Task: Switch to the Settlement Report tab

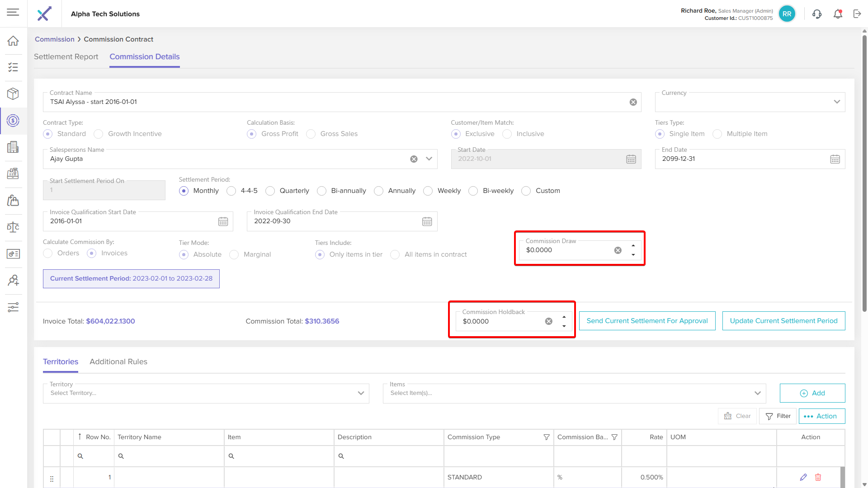Action: pyautogui.click(x=66, y=57)
